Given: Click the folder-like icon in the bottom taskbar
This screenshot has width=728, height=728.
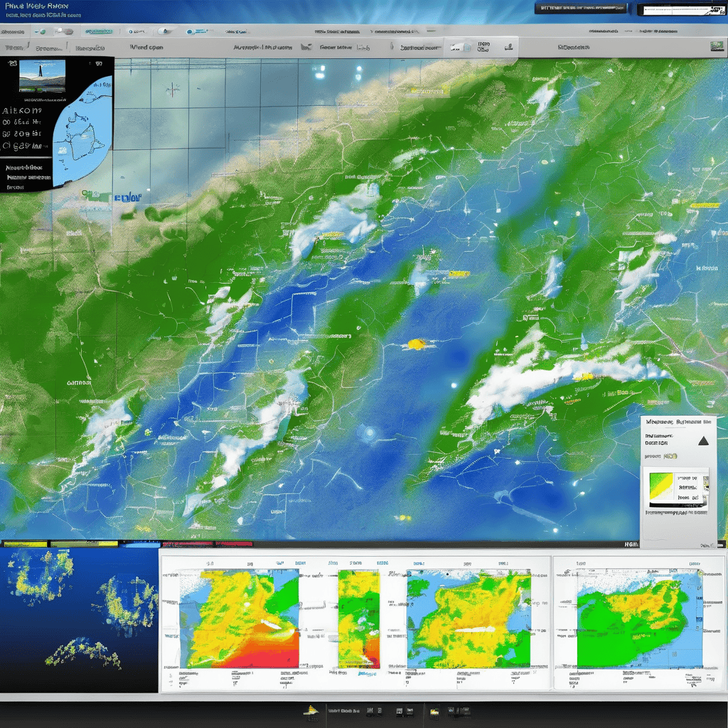Looking at the screenshot, I should coord(434,710).
